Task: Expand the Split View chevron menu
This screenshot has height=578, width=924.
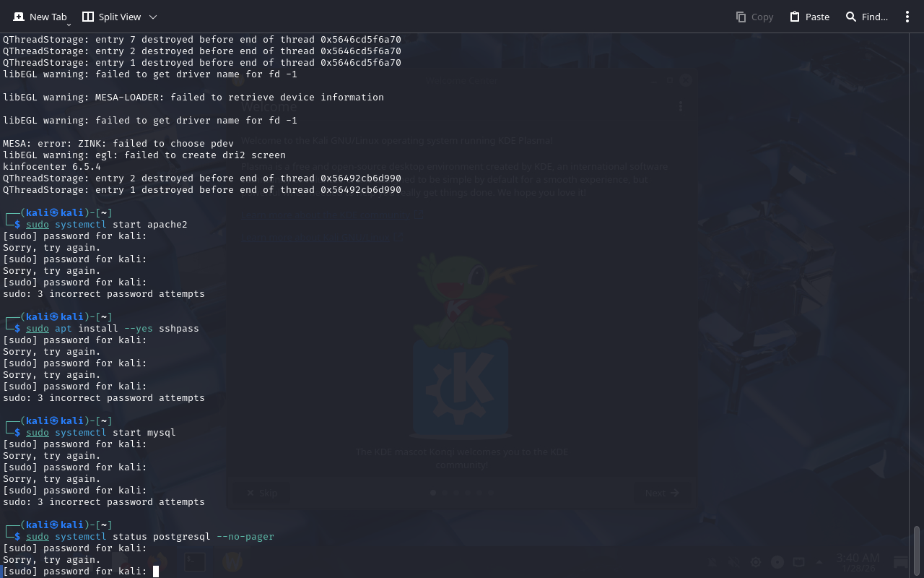Action: point(153,17)
